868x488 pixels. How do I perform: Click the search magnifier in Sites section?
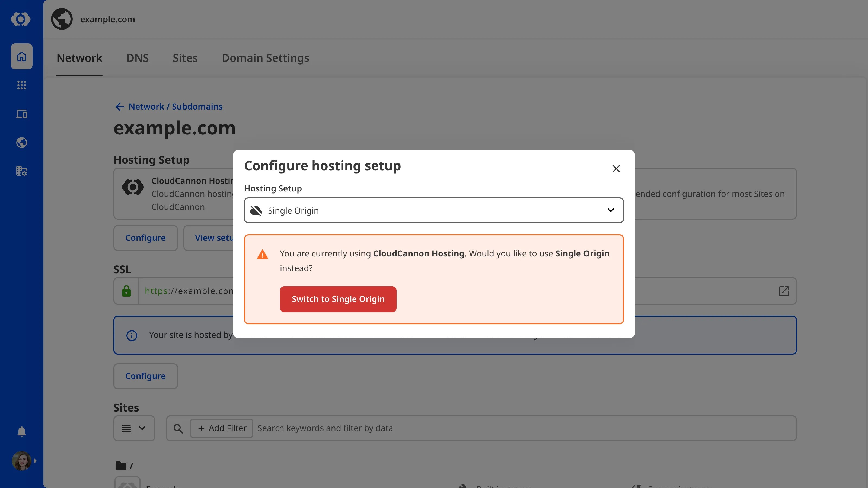(x=178, y=428)
